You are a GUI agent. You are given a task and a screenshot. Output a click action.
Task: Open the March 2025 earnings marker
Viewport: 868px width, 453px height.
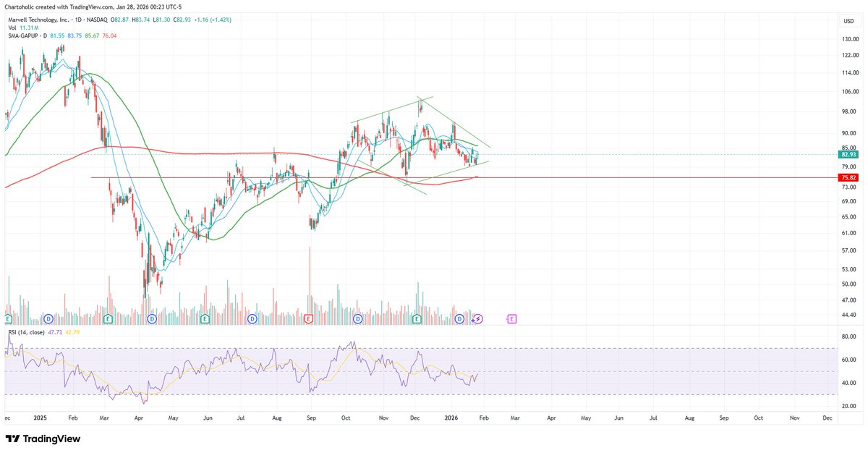109,318
